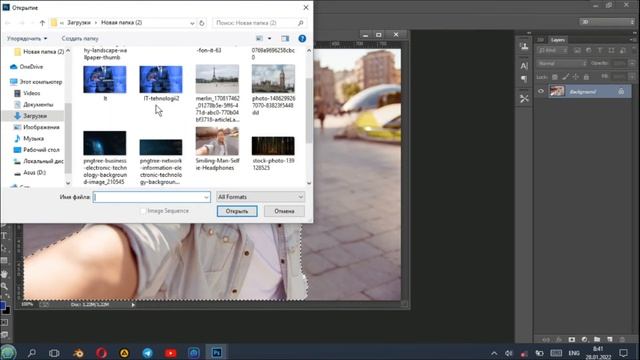Screen dimensions: 640x360
Task: Create new group folder icon in Layers
Action: pos(597,340)
